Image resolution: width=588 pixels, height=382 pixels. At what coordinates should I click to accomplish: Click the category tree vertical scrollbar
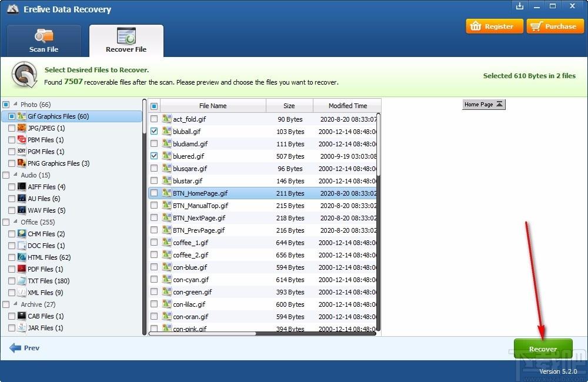[x=145, y=116]
